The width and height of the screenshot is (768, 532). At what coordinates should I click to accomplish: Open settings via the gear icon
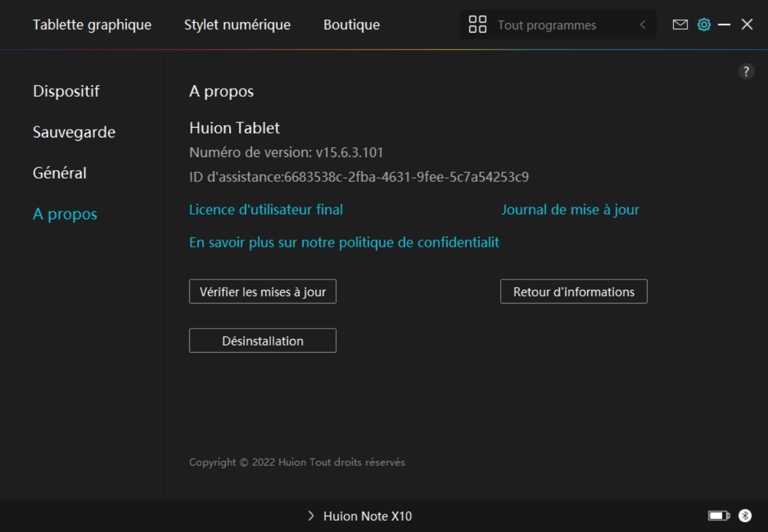pyautogui.click(x=704, y=25)
